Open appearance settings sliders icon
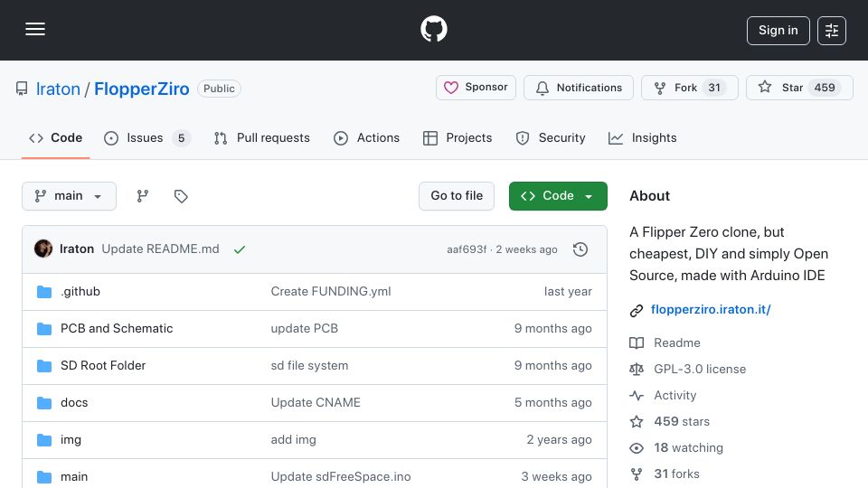 tap(832, 31)
